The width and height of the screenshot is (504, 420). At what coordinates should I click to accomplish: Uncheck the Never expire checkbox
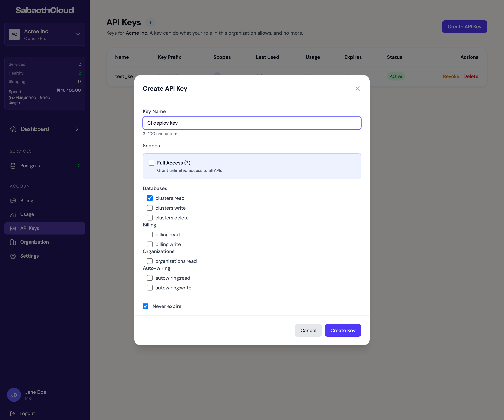(x=146, y=306)
